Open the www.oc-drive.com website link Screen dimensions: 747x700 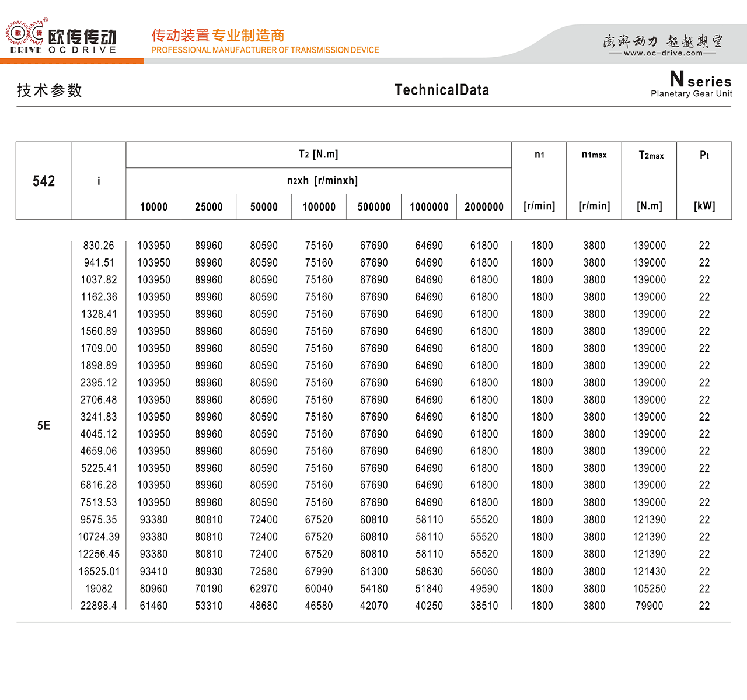tap(663, 53)
